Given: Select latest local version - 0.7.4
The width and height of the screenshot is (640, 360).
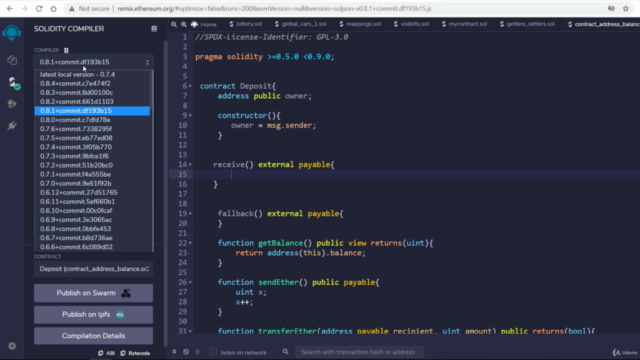Looking at the screenshot, I should (x=92, y=74).
